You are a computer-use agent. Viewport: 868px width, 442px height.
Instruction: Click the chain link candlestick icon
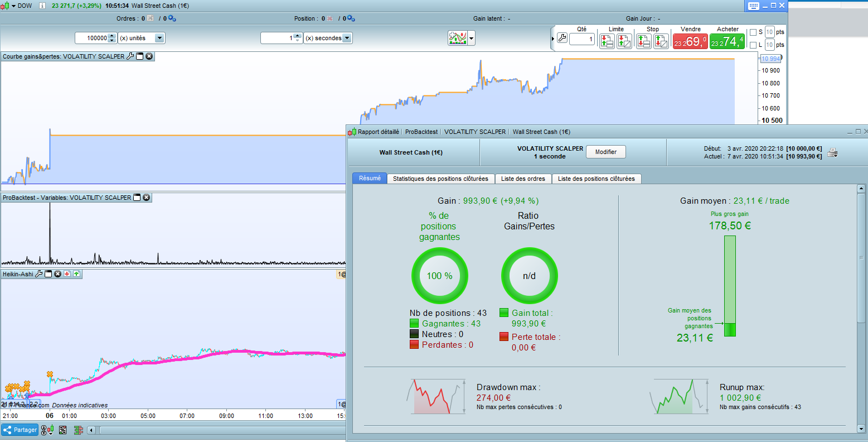click(x=47, y=430)
